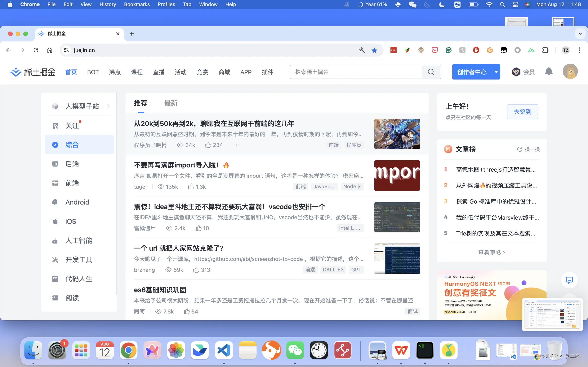588x367 pixels.
Task: Open 查看更多 under the article ranking
Action: pos(491,253)
